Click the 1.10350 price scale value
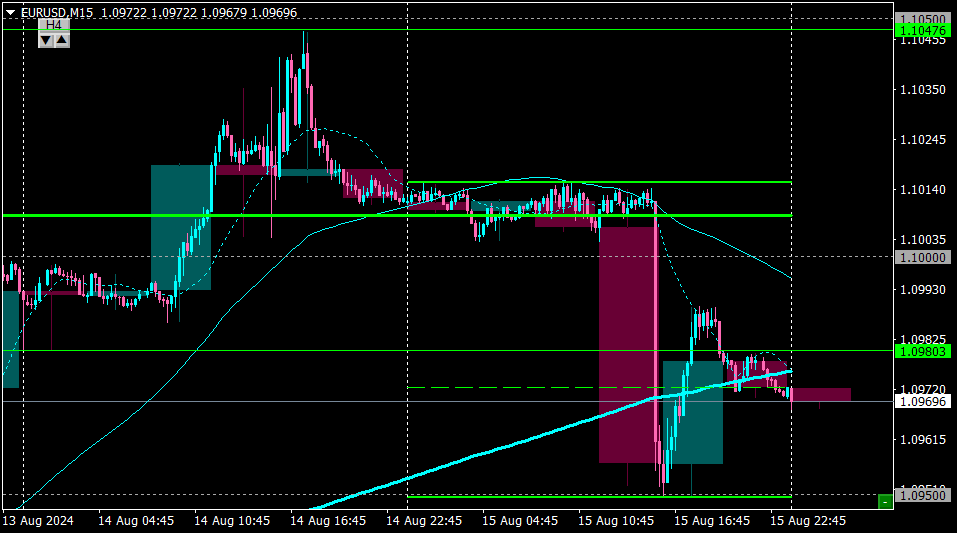This screenshot has height=533, width=957. click(923, 90)
